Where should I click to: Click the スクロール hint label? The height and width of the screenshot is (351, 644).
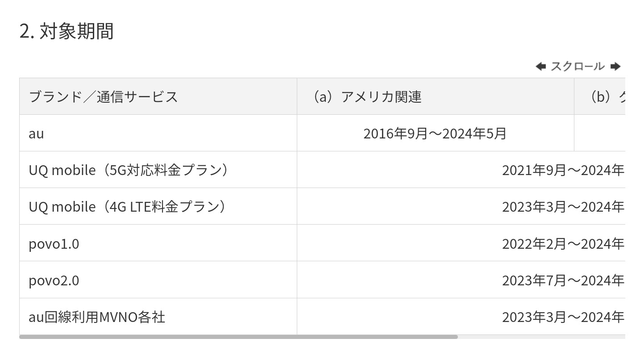pos(578,67)
